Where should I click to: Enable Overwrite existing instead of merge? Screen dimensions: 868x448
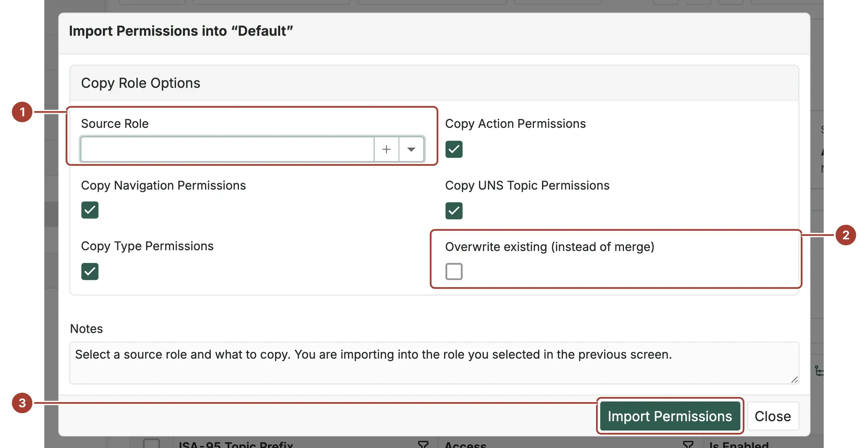coord(454,271)
